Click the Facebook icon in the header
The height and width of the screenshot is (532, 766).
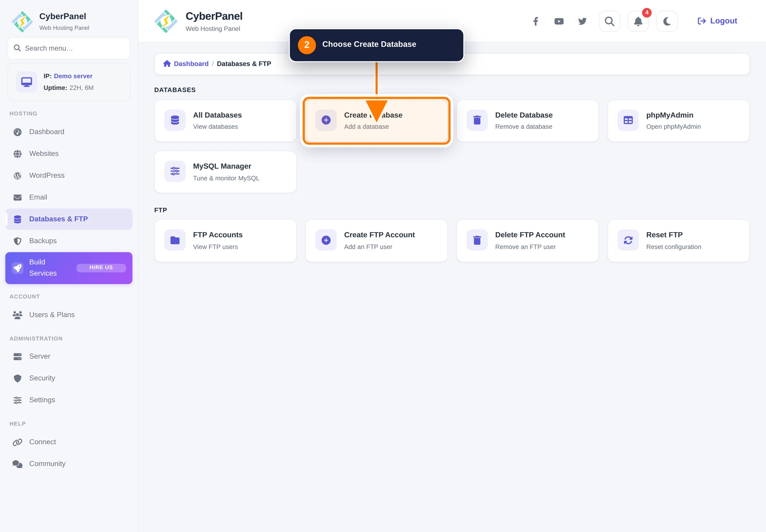coord(536,21)
